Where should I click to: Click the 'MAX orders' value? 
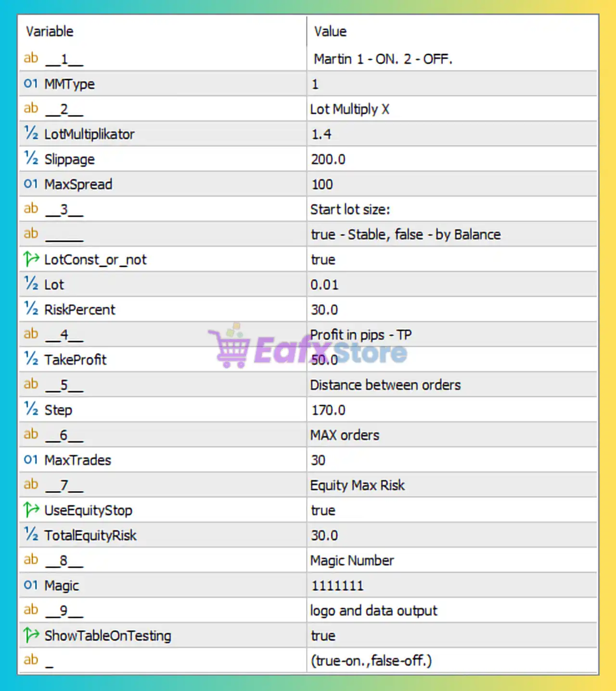click(345, 435)
